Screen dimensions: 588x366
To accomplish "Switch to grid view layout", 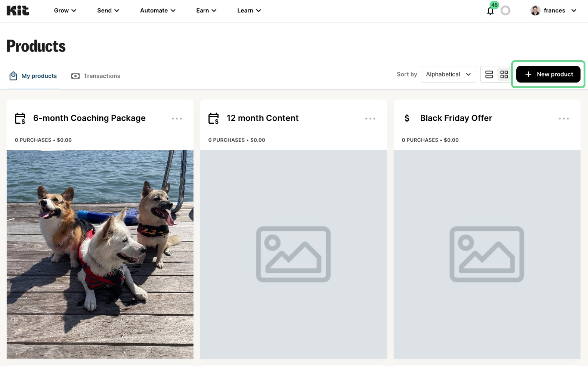I will tap(504, 74).
